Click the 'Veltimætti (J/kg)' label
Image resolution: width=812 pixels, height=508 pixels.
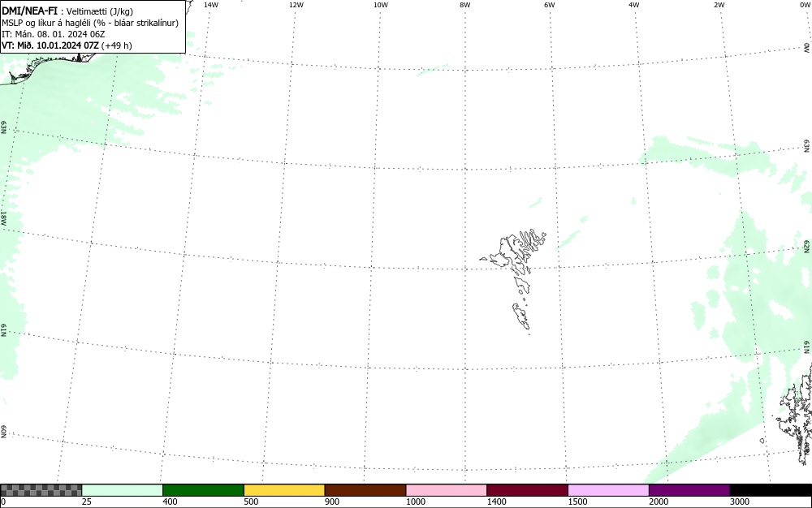click(100, 11)
